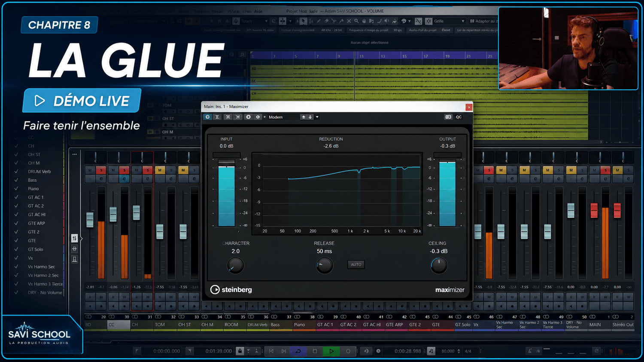
Task: Solo the BD mixer channel
Action: point(101,170)
